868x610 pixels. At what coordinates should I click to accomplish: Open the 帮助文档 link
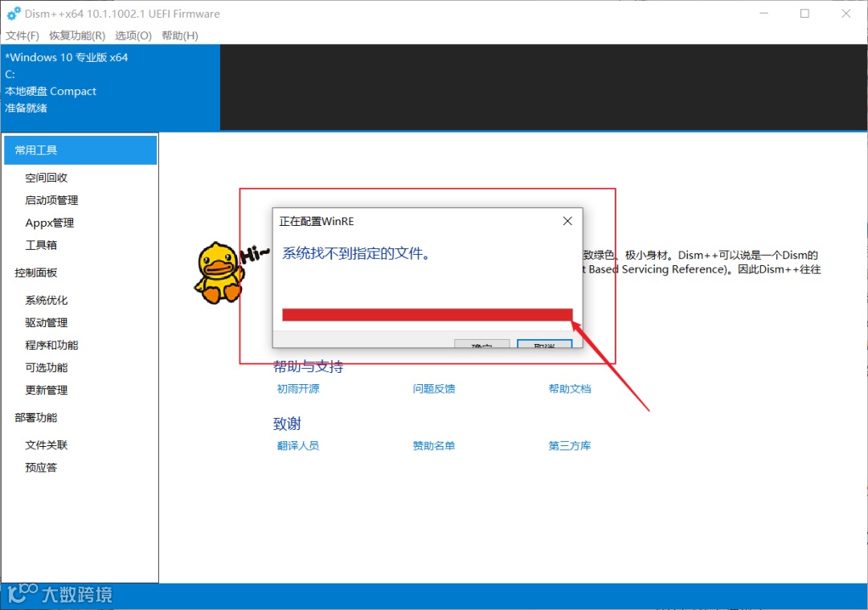(x=570, y=389)
